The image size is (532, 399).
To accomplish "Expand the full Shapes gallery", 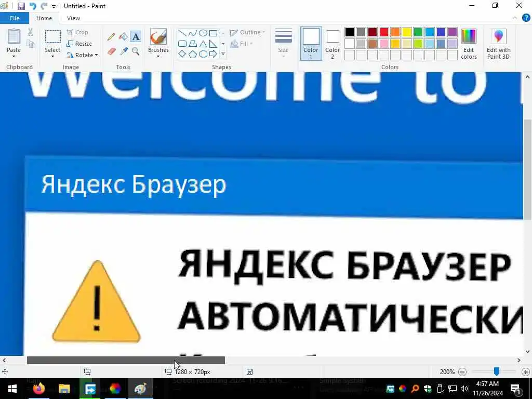I will pos(223,54).
